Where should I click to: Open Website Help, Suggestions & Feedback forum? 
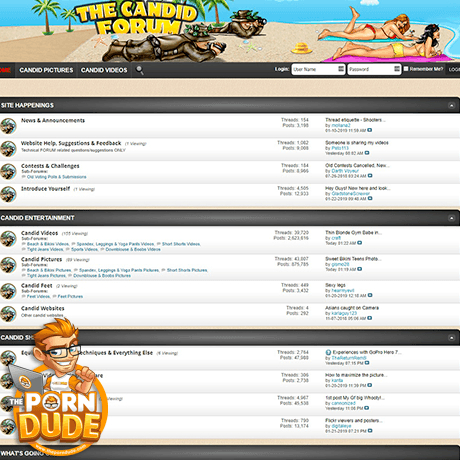click(71, 143)
